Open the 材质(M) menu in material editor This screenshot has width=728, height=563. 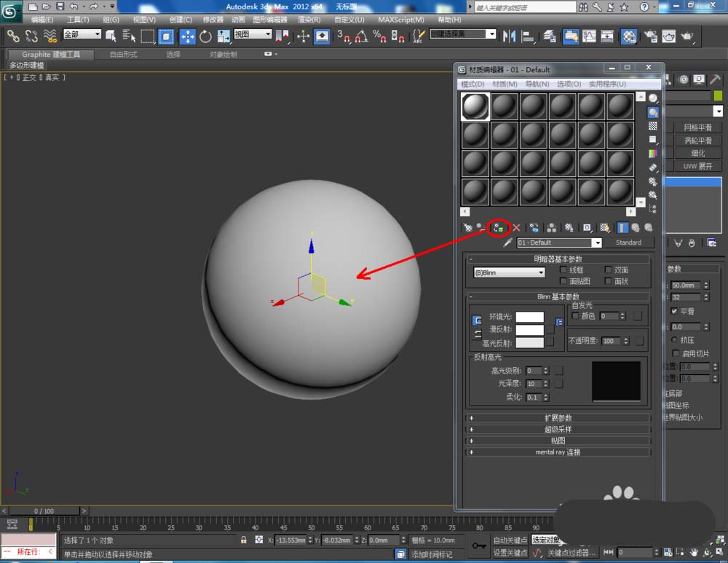coord(505,84)
